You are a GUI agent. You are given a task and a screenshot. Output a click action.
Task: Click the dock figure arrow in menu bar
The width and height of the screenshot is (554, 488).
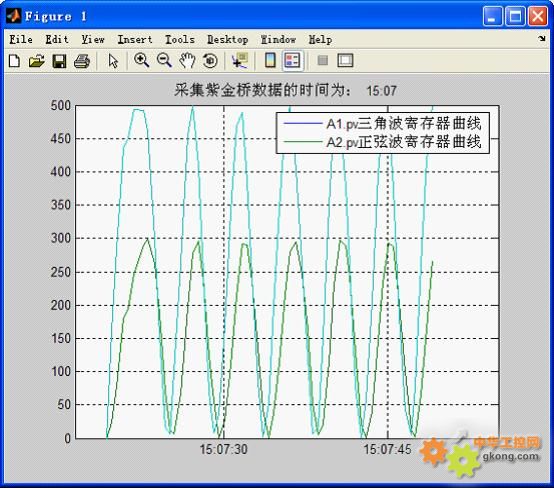tap(542, 38)
